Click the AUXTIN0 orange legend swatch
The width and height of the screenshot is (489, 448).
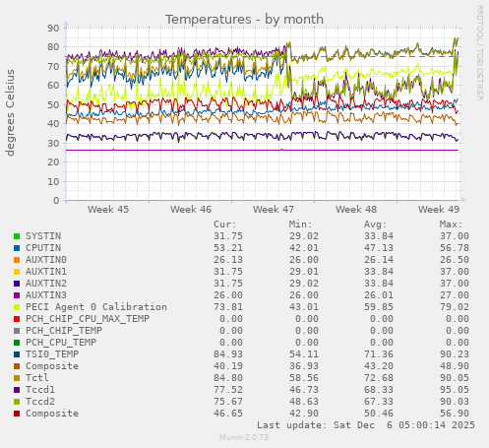pyautogui.click(x=17, y=260)
